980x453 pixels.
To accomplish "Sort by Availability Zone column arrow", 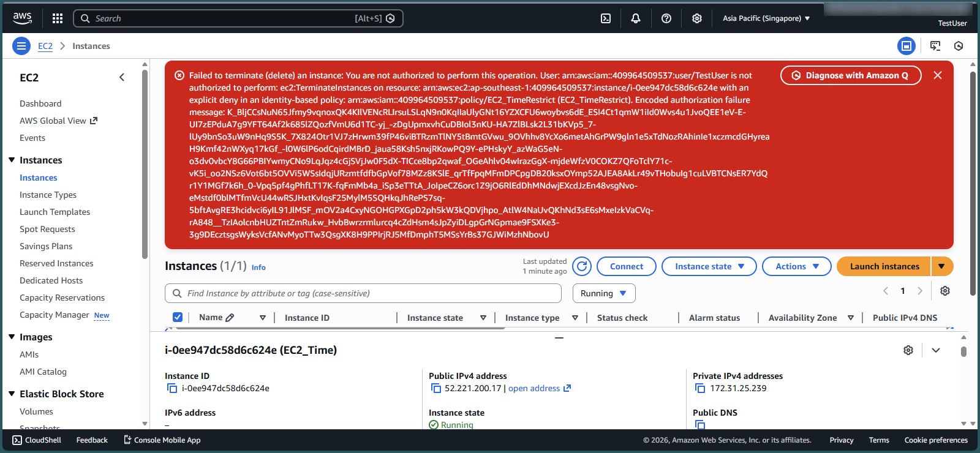I will coord(851,318).
